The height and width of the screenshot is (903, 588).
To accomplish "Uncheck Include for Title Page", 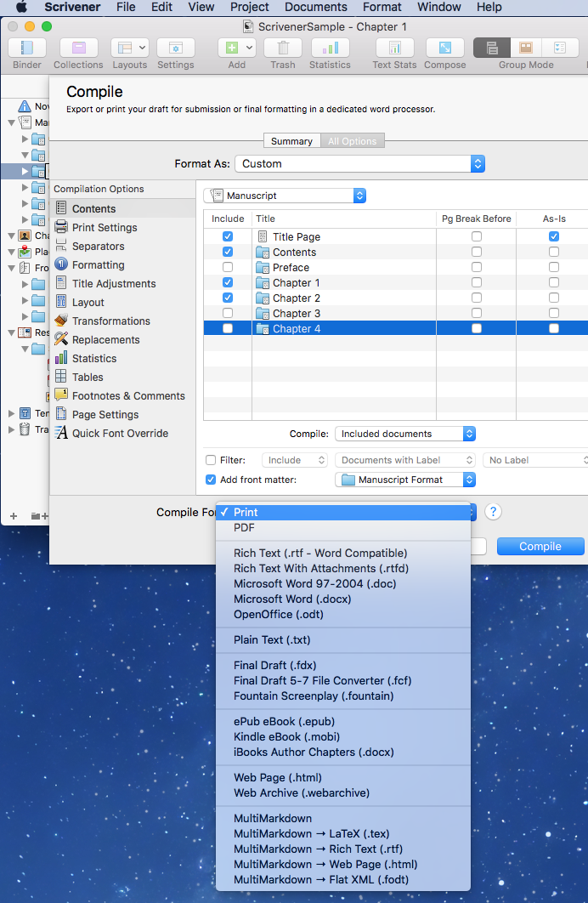I will (x=228, y=236).
